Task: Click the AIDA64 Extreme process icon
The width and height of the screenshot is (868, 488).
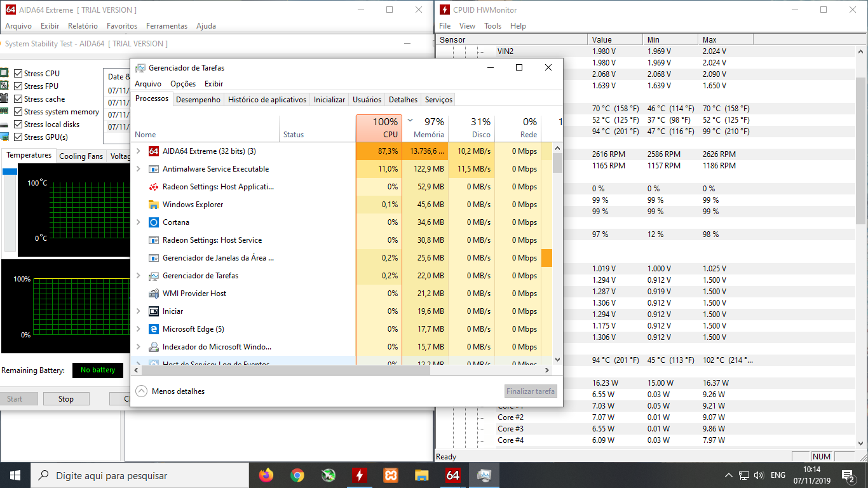Action: tap(153, 151)
